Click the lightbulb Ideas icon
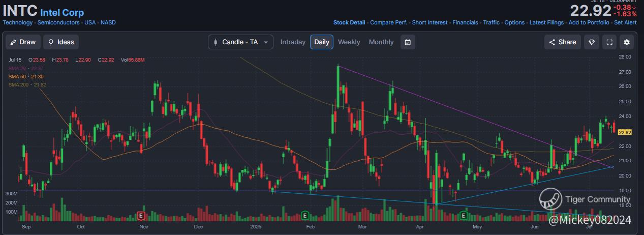The width and height of the screenshot is (644, 235). (x=51, y=42)
